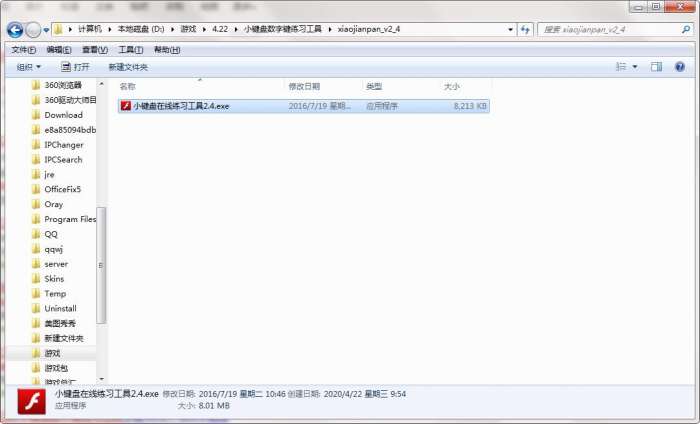Select the e8a85094bdb folder in tree

70,130
